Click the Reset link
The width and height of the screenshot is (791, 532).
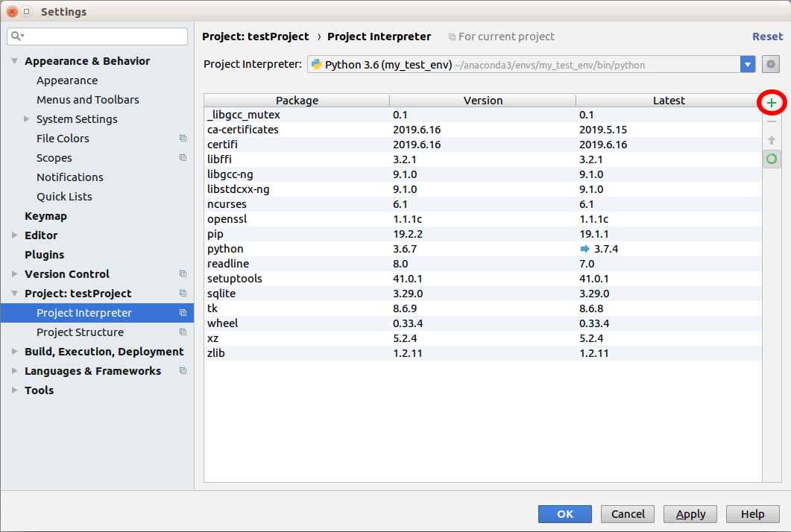point(767,37)
